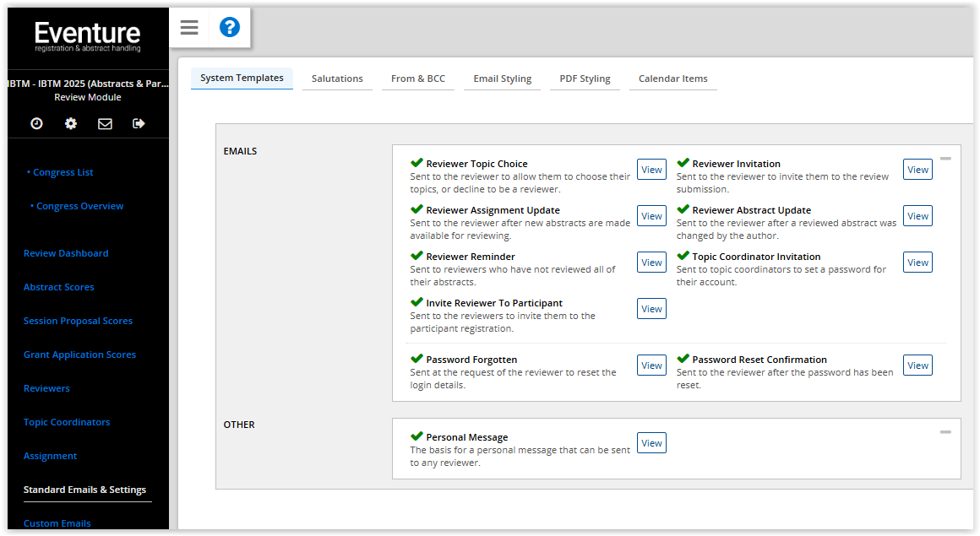Click green checkmark beside Reviewer Topic Choice
Image resolution: width=980 pixels, height=536 pixels.
pos(416,163)
